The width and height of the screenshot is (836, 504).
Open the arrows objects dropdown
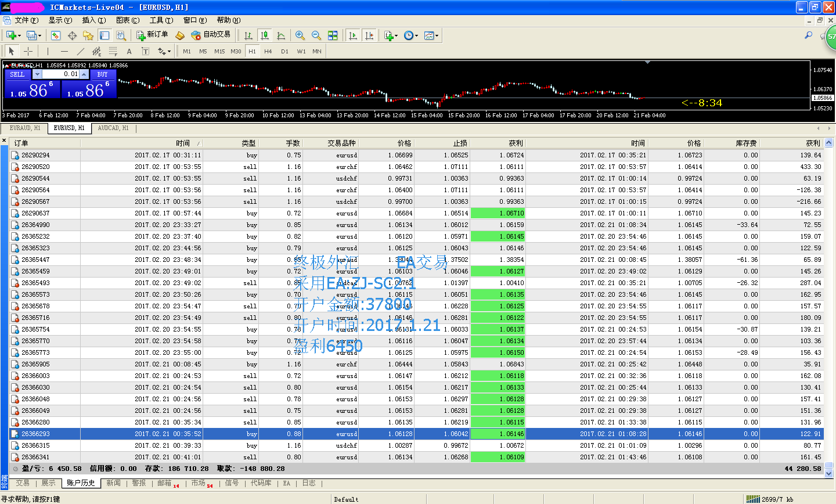[164, 51]
